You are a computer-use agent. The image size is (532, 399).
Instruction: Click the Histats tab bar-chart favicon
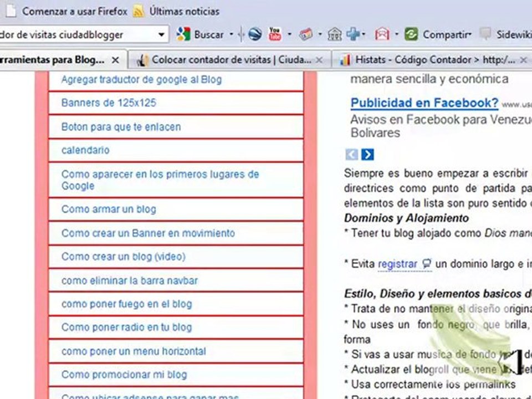[345, 60]
